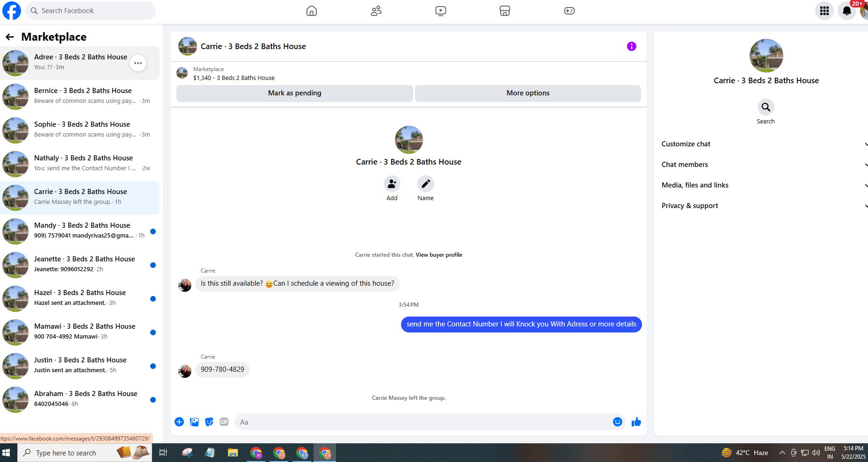
Task: Open the $1,340 listing link
Action: click(x=234, y=78)
